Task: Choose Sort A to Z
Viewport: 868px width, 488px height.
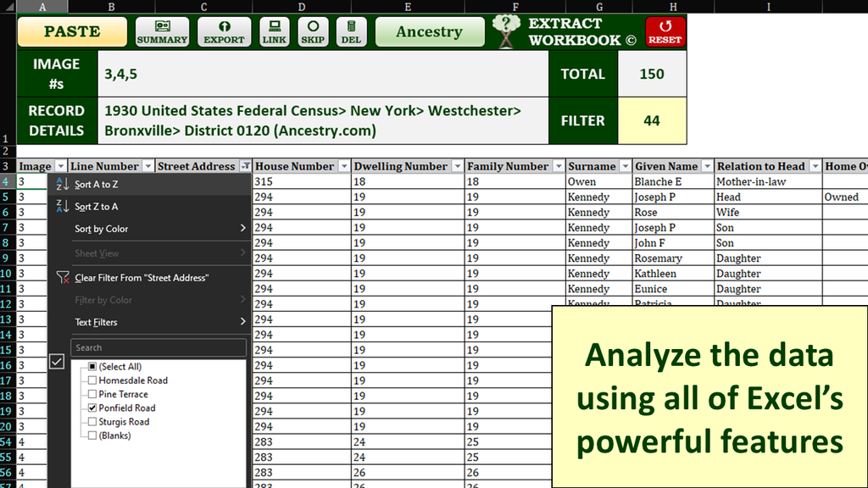Action: point(97,184)
